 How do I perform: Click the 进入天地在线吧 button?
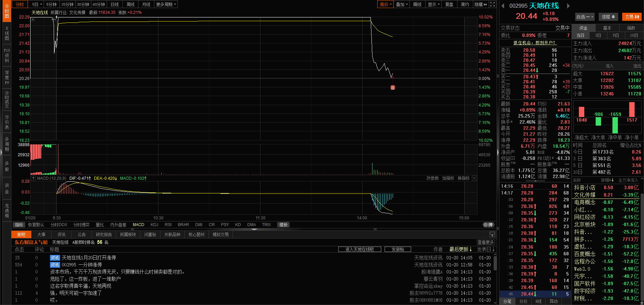360,249
